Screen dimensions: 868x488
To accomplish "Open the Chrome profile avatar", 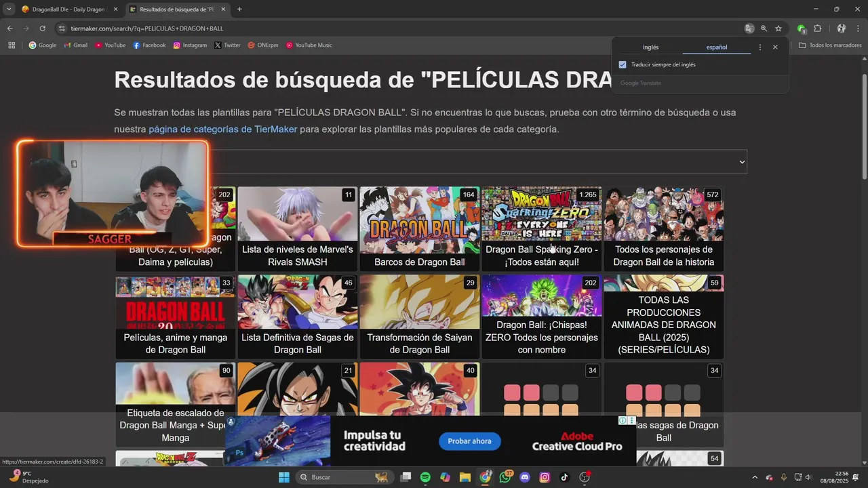I will pyautogui.click(x=842, y=28).
